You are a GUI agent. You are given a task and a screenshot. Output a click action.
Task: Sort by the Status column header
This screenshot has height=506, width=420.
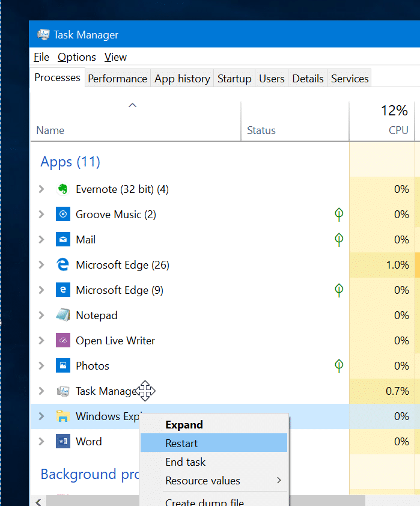295,121
